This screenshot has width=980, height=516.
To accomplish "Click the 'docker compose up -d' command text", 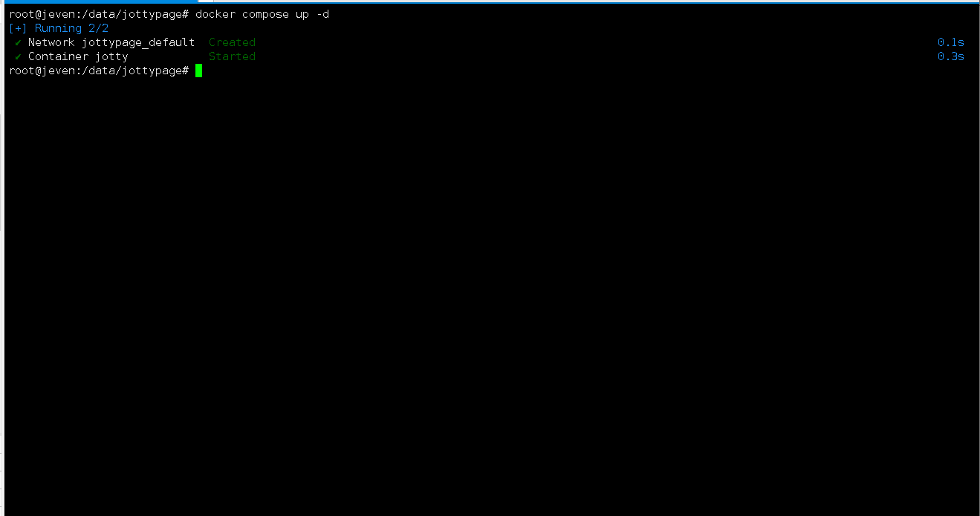I will tap(262, 14).
